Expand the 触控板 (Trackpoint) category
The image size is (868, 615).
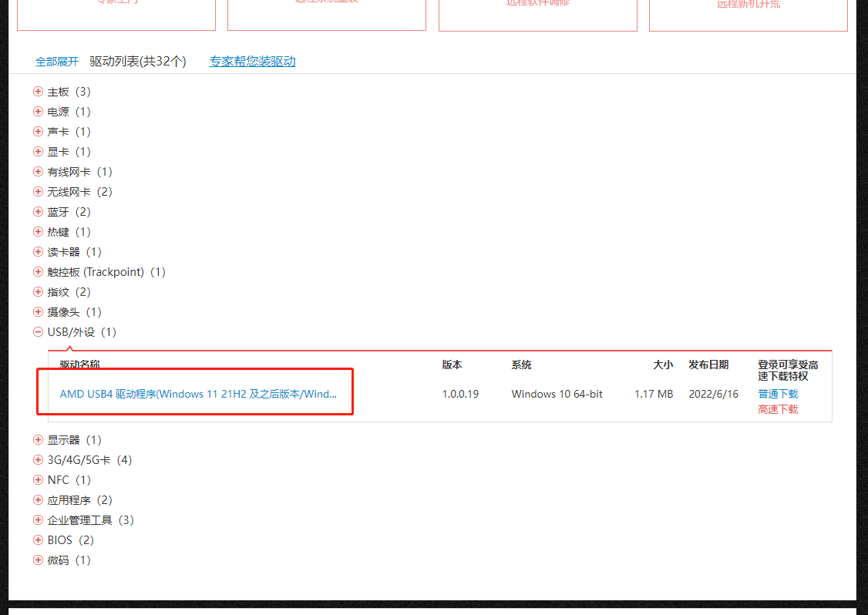38,271
